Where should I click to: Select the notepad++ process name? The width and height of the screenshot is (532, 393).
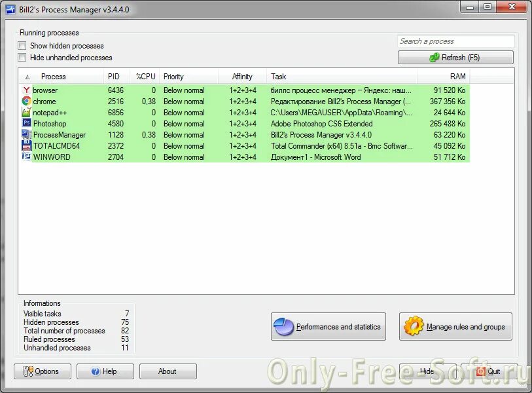pos(50,113)
